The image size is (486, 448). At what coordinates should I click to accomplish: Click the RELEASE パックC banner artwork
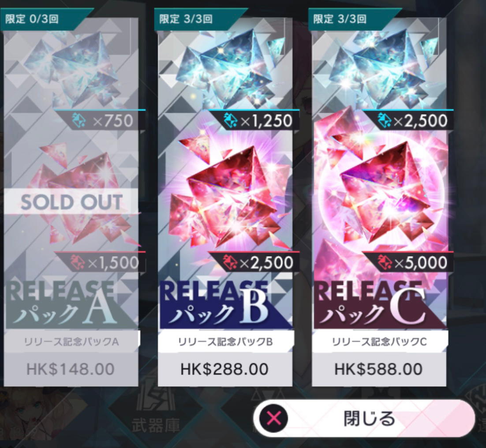[379, 304]
